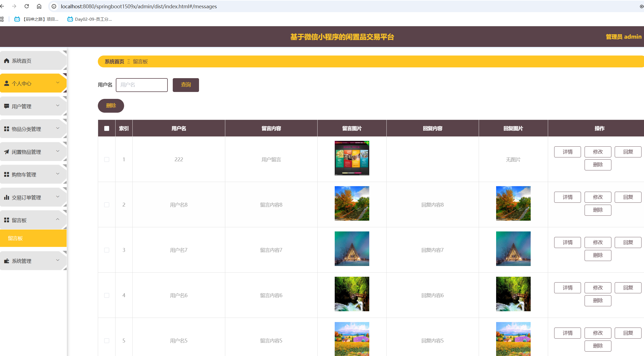The image size is (644, 356).
Task: Collapse the 留言板 sidebar section
Action: [x=58, y=220]
